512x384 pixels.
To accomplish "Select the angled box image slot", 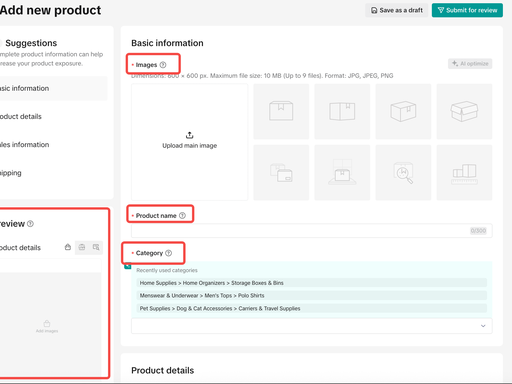I will pos(403,111).
